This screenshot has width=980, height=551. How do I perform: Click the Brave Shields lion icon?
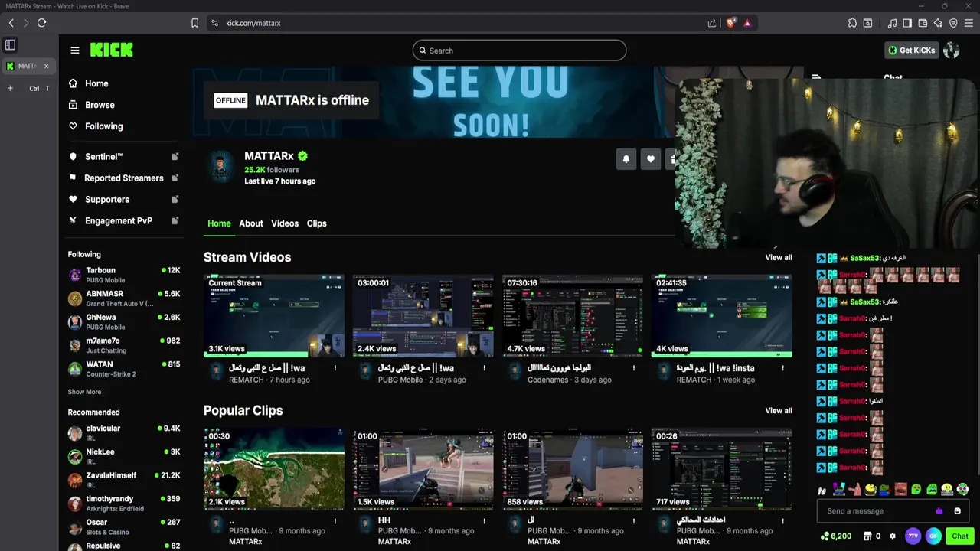click(731, 23)
